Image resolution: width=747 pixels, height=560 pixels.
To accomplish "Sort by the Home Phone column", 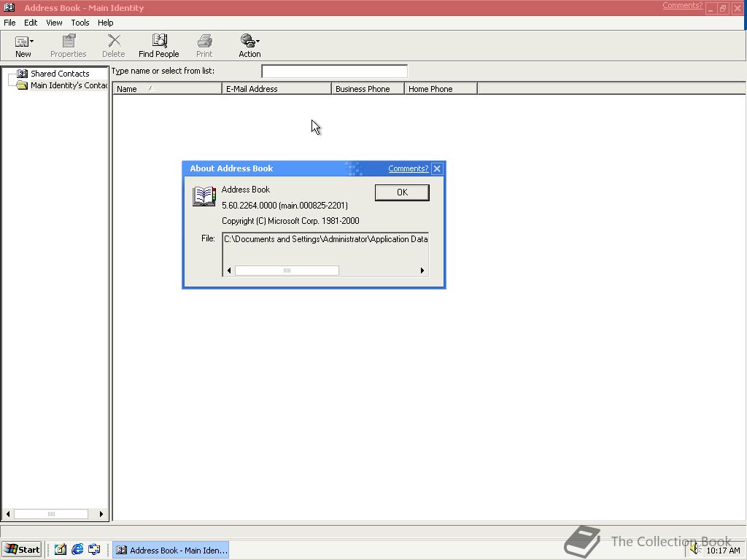I will tap(441, 88).
